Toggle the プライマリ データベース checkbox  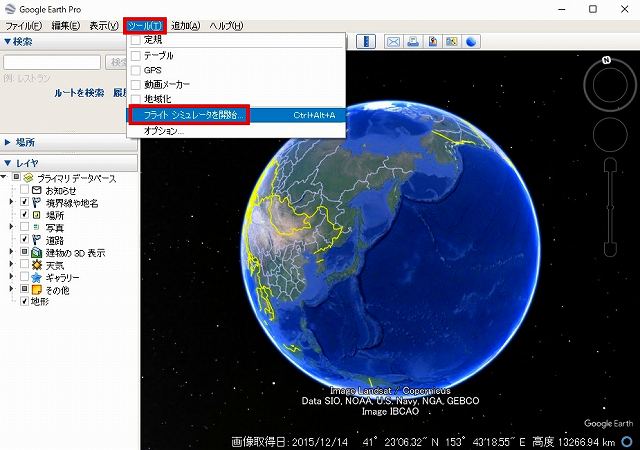16,177
